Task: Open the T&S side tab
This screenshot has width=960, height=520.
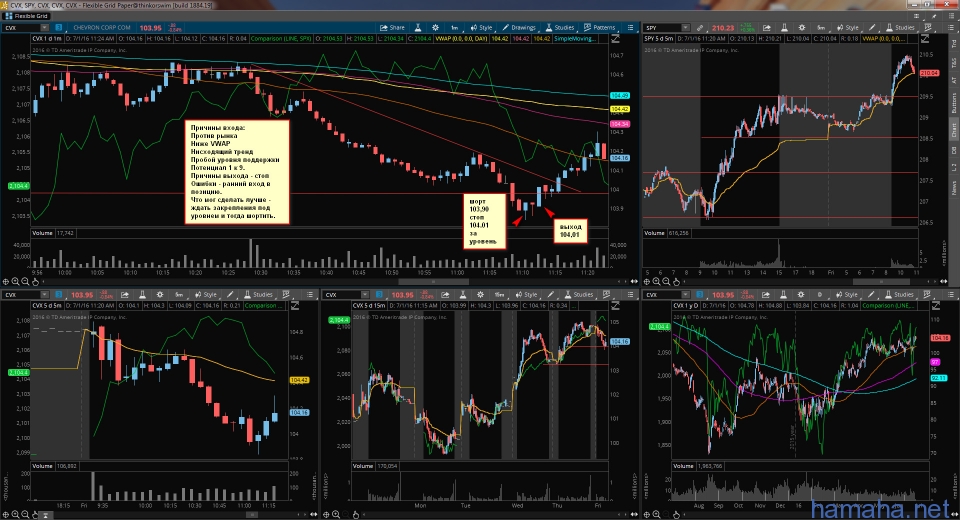Action: pyautogui.click(x=953, y=62)
